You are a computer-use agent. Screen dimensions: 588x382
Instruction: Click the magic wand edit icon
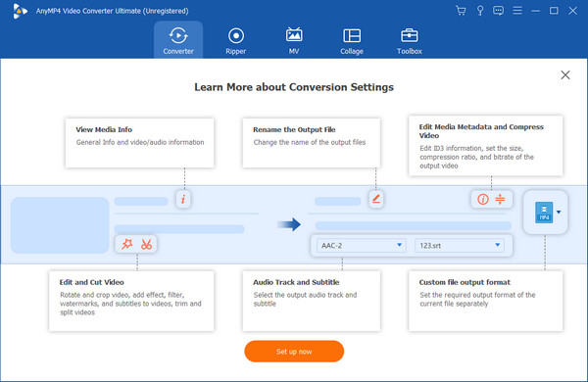coord(127,244)
